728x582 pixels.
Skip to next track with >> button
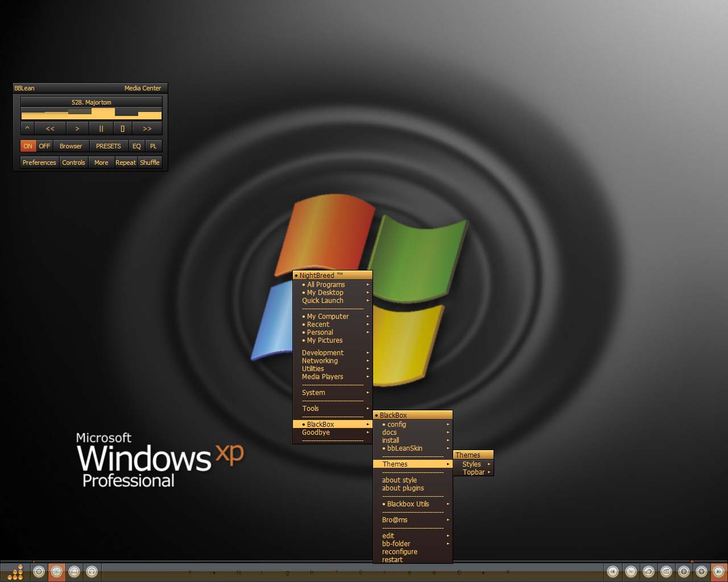coord(147,128)
